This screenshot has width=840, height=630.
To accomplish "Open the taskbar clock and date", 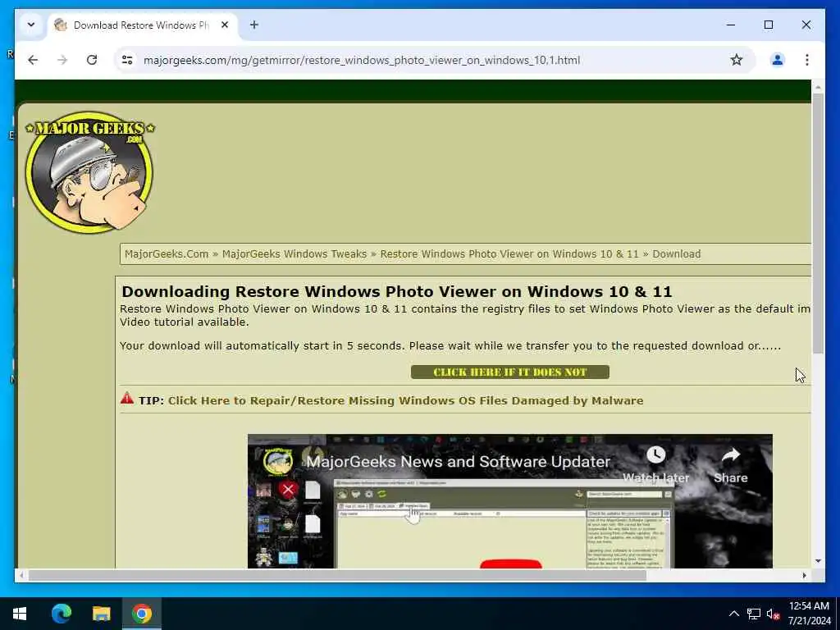I will click(x=809, y=614).
